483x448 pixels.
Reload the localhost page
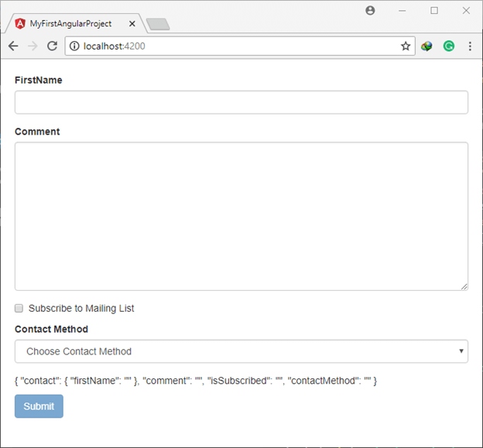53,46
